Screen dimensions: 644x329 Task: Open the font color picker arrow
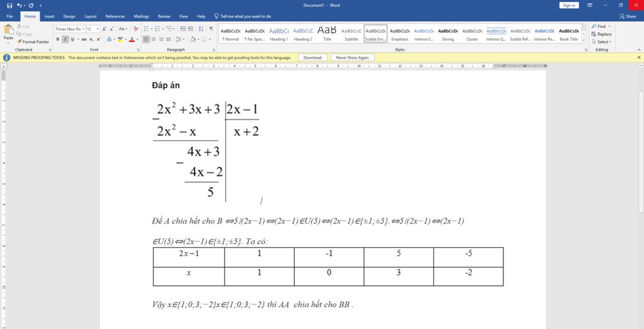[x=137, y=39]
